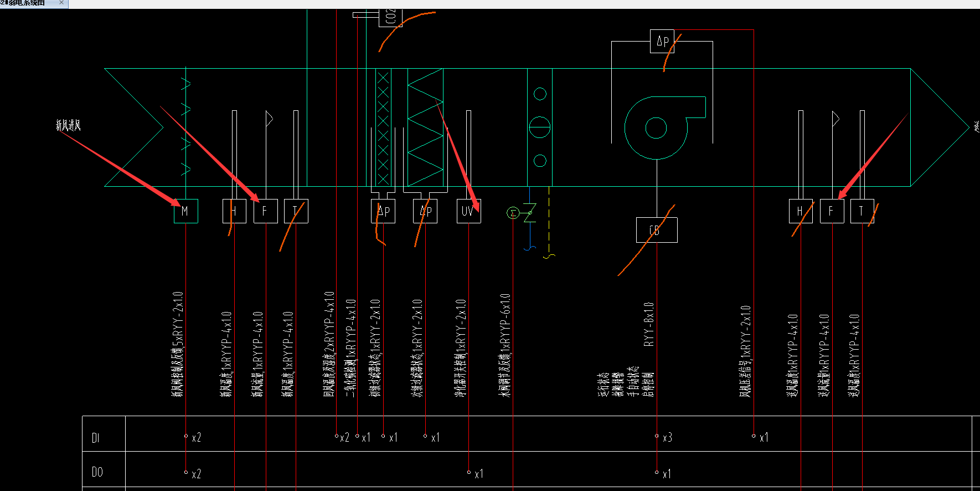
Task: Click the RYY-8x1.0 cable label
Action: tap(648, 325)
